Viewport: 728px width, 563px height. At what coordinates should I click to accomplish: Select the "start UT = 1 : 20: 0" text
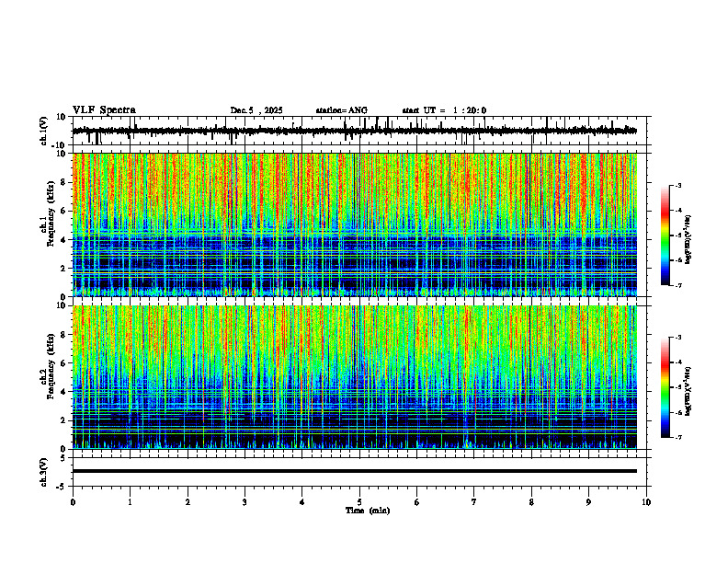pyautogui.click(x=444, y=110)
